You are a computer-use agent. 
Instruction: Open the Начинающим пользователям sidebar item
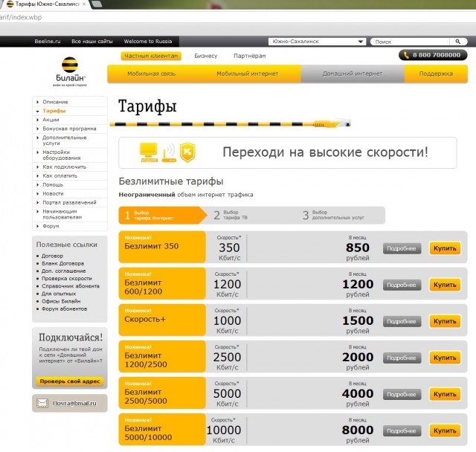(62, 214)
